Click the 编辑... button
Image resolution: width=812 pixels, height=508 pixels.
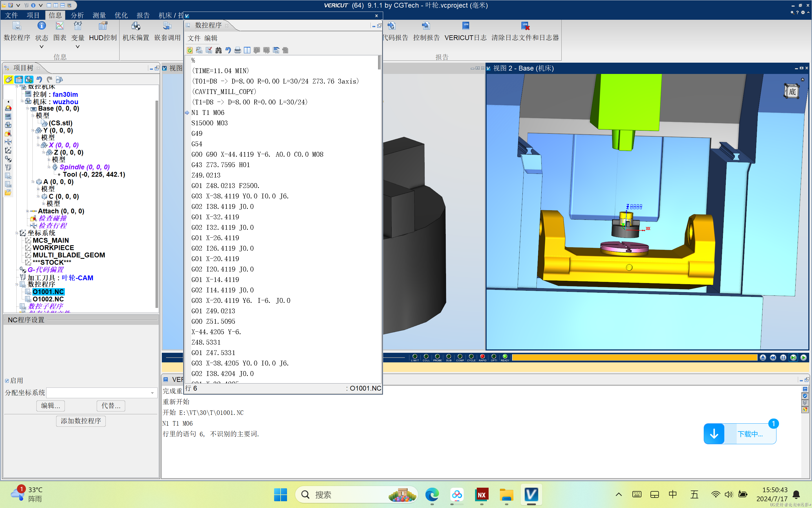(x=51, y=406)
